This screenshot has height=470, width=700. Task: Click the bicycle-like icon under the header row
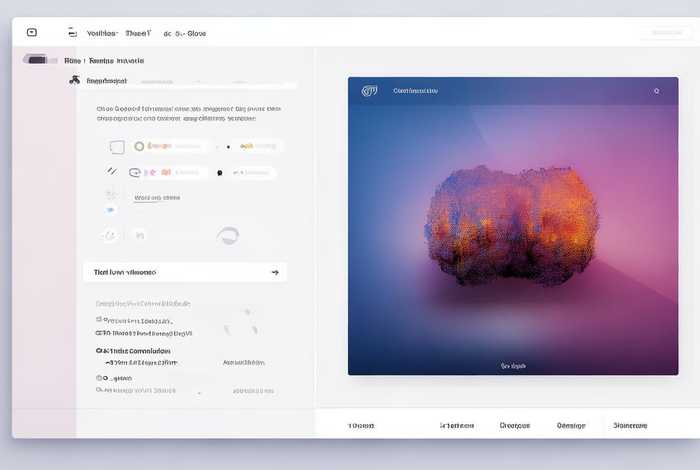click(74, 80)
